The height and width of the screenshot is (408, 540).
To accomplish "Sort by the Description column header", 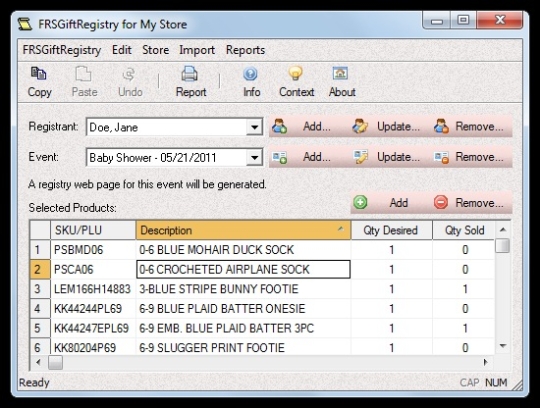I will click(x=243, y=230).
